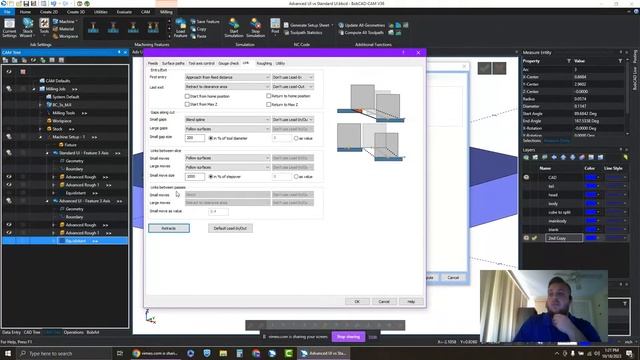640x360 pixels.
Task: Select 'as value' radio for small gap size
Action: pos(296,138)
